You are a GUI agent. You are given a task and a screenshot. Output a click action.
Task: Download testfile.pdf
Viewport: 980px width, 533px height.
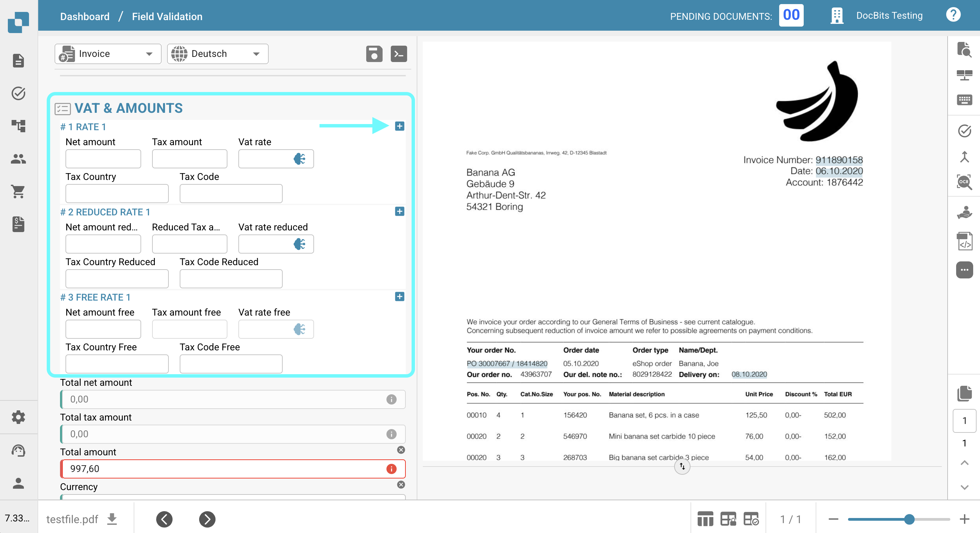[112, 519]
